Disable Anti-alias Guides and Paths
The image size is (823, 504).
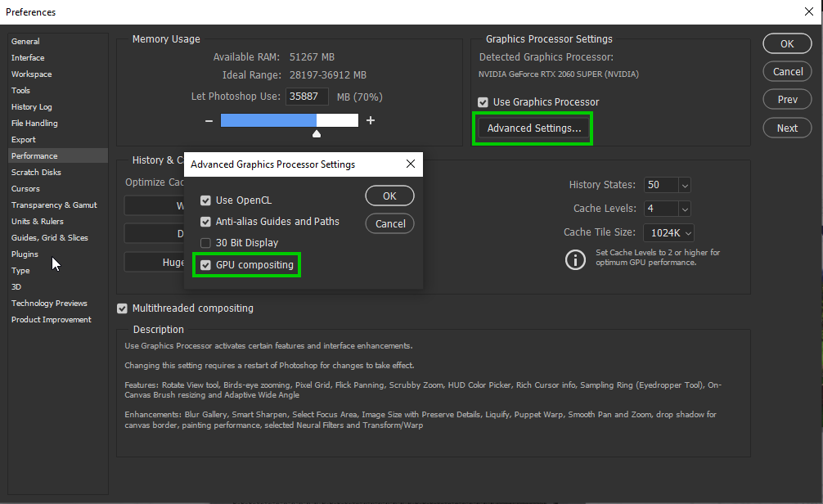point(205,221)
